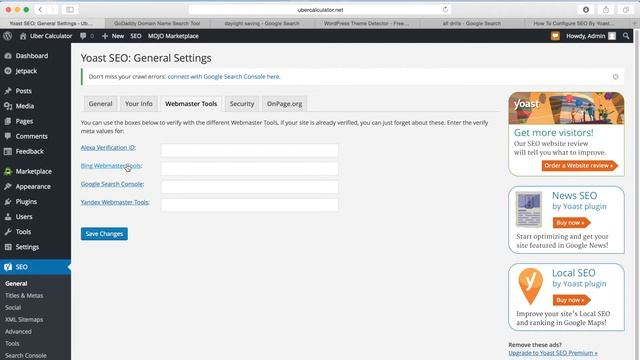Click the Safari share icon

[606, 9]
